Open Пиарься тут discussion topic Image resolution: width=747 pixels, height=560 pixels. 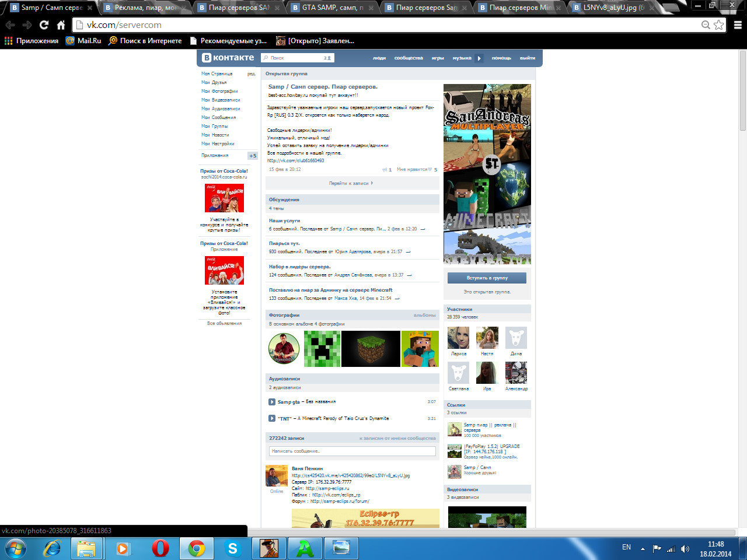coord(284,243)
